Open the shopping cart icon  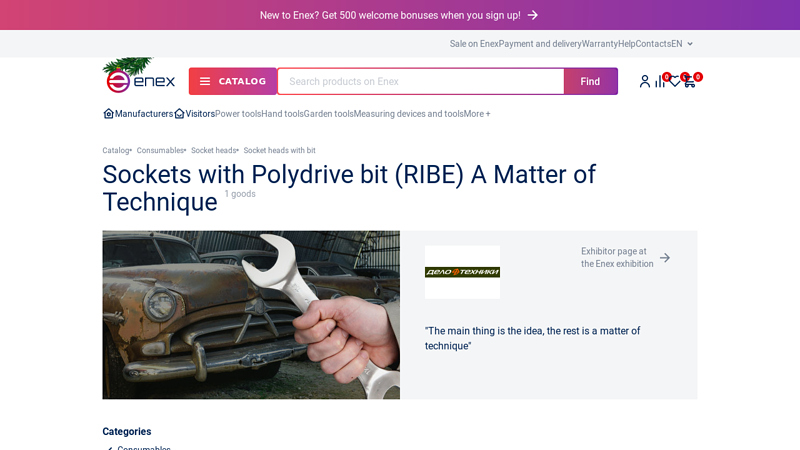[x=690, y=81]
